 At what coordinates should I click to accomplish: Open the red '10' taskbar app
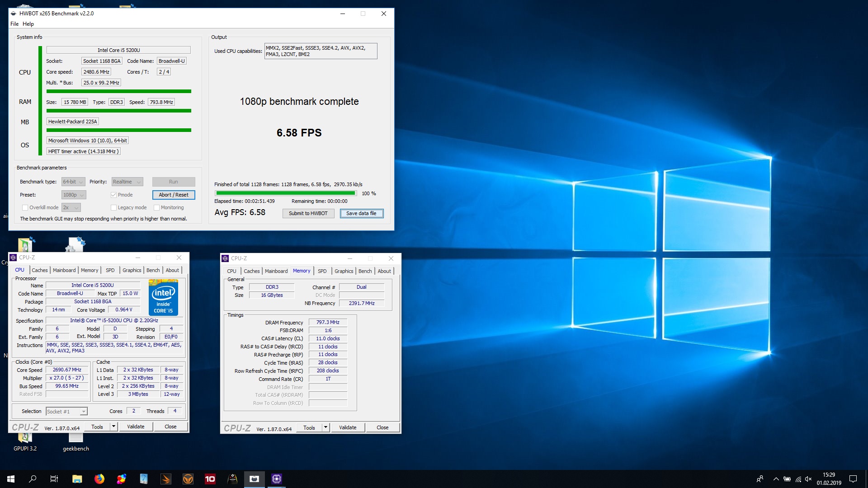point(210,479)
